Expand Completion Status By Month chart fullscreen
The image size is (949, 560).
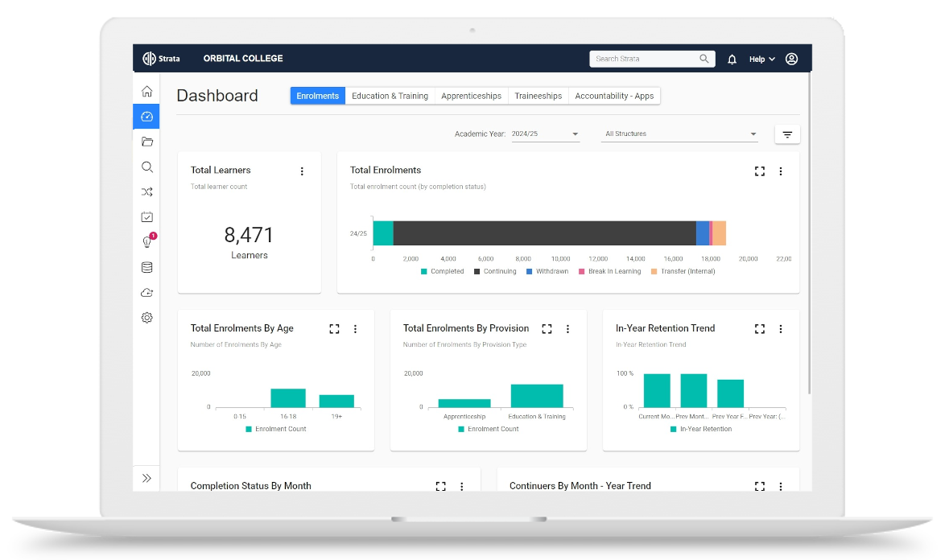440,486
